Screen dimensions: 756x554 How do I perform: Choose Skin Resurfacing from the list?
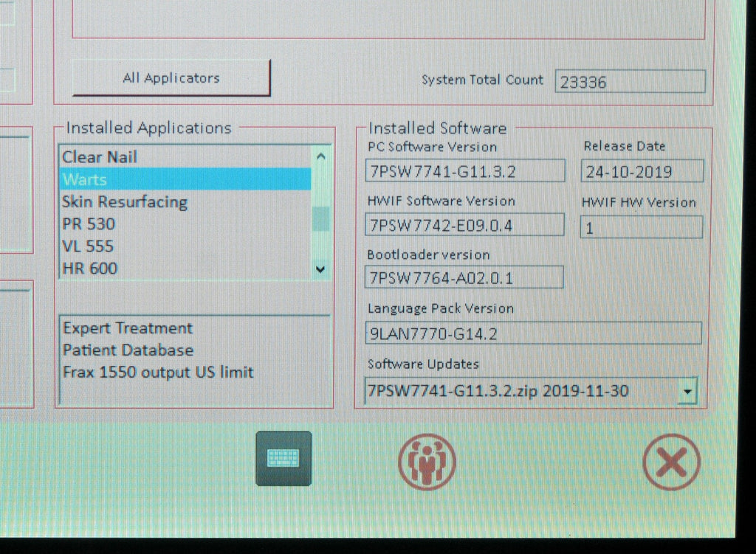tap(185, 201)
